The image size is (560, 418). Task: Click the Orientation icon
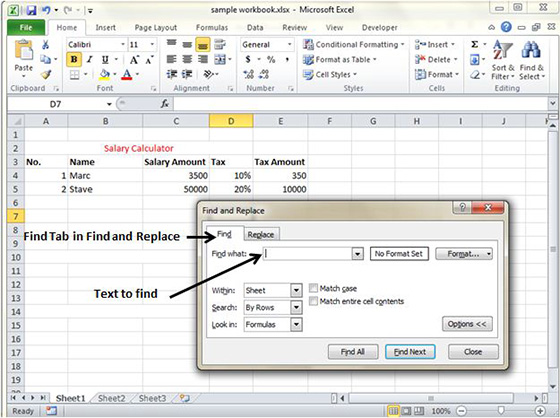209,74
